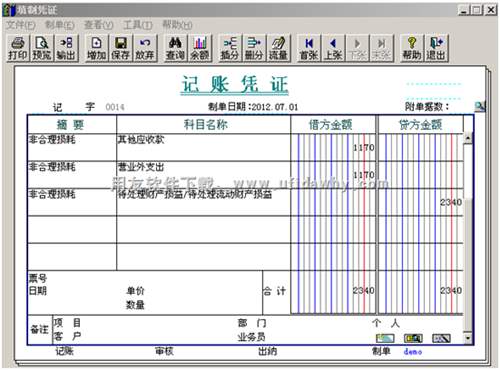Click the magnifier icon beside 附单据数

tap(480, 106)
